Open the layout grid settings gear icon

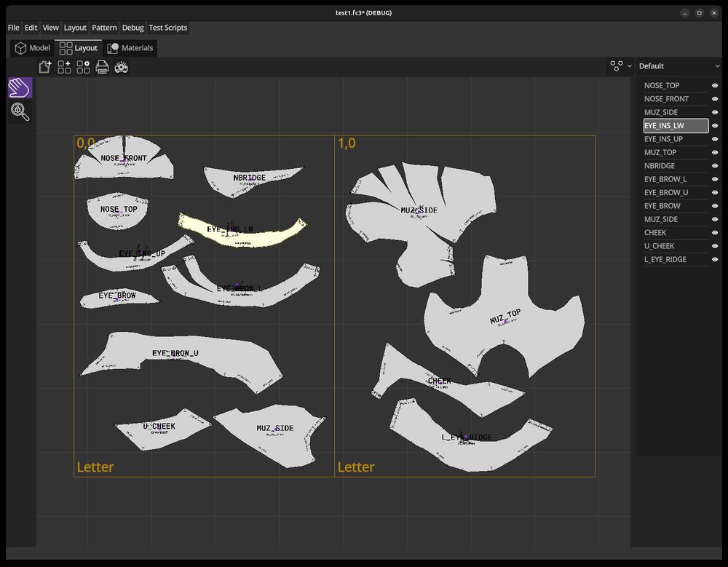click(x=83, y=68)
